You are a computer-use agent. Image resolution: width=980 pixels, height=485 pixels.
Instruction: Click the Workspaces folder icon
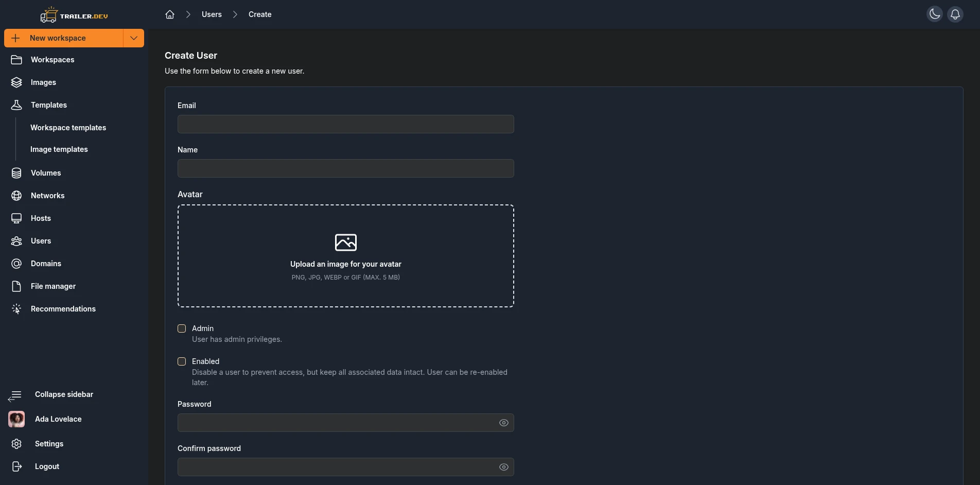[16, 60]
